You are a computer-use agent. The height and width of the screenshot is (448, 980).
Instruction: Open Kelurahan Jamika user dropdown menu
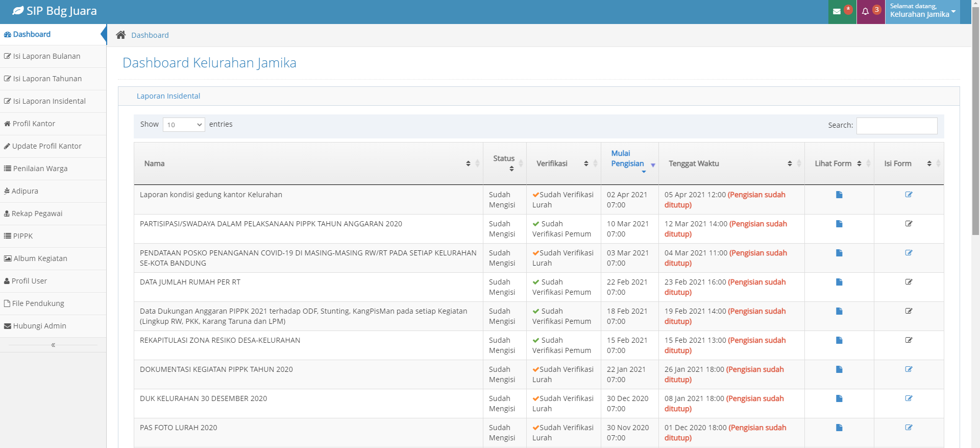tap(922, 12)
